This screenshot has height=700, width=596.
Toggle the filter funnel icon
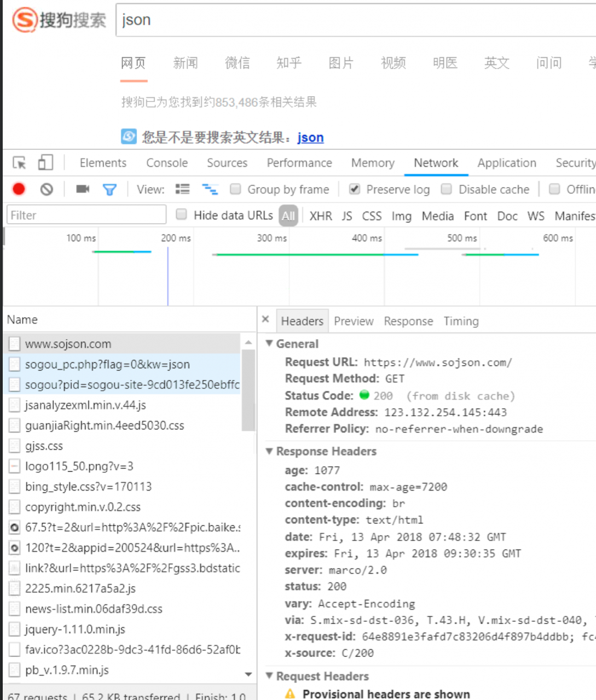coord(109,189)
